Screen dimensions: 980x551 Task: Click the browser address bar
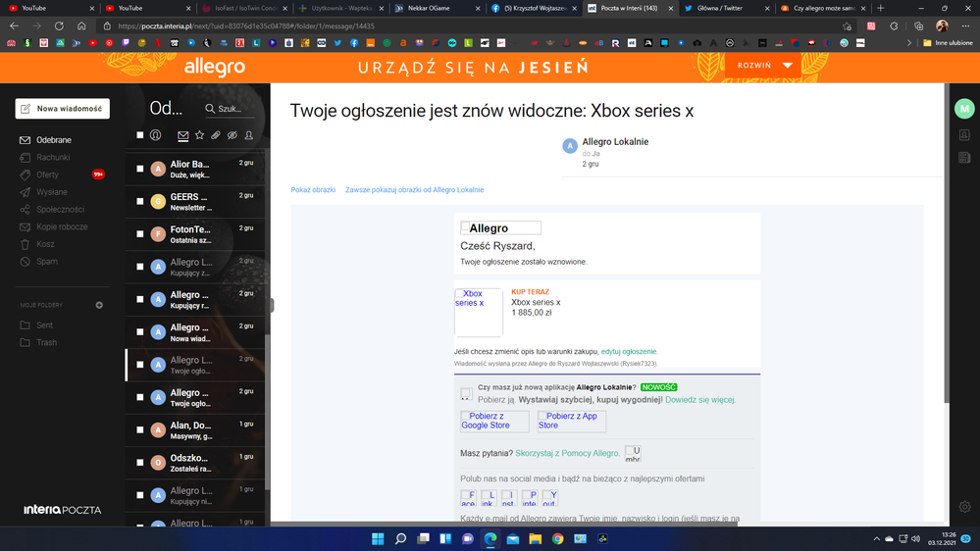pos(475,26)
